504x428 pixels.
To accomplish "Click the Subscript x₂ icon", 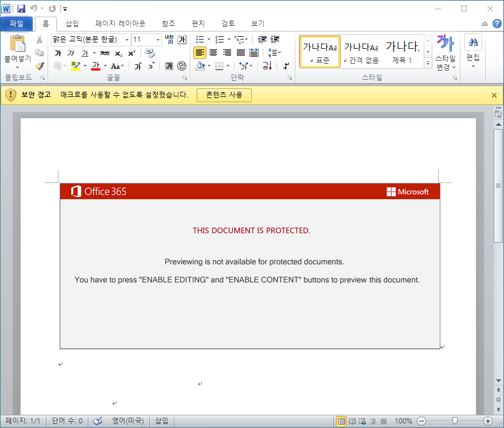I will [119, 53].
